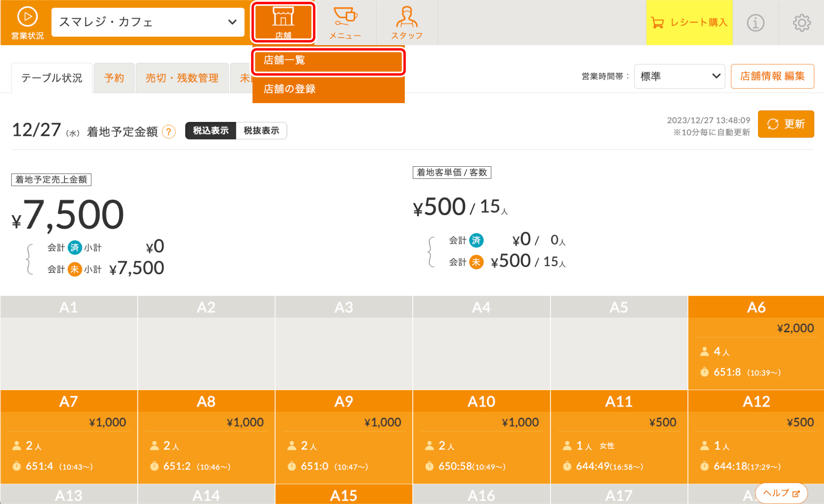Select occupied table A6 tile

(x=756, y=343)
